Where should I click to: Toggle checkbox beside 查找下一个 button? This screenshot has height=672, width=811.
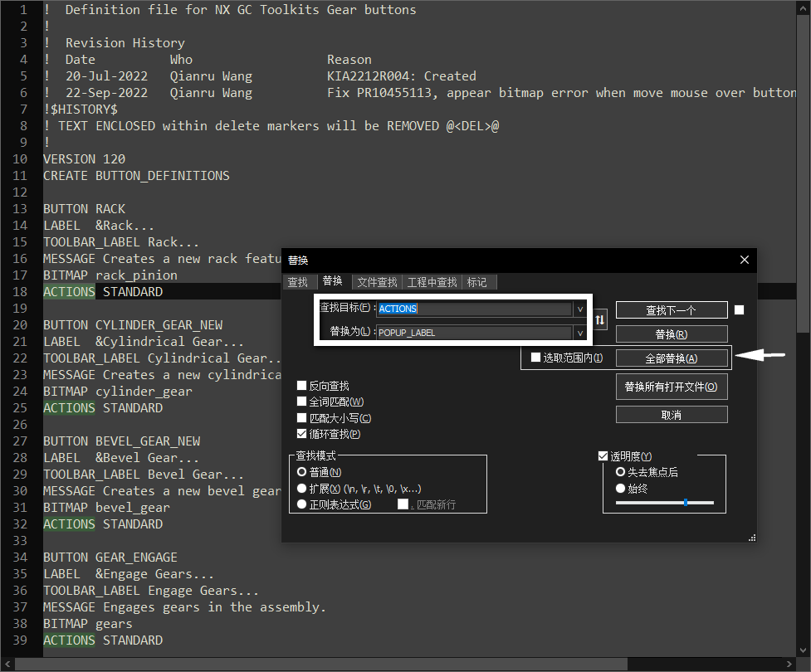(x=739, y=309)
